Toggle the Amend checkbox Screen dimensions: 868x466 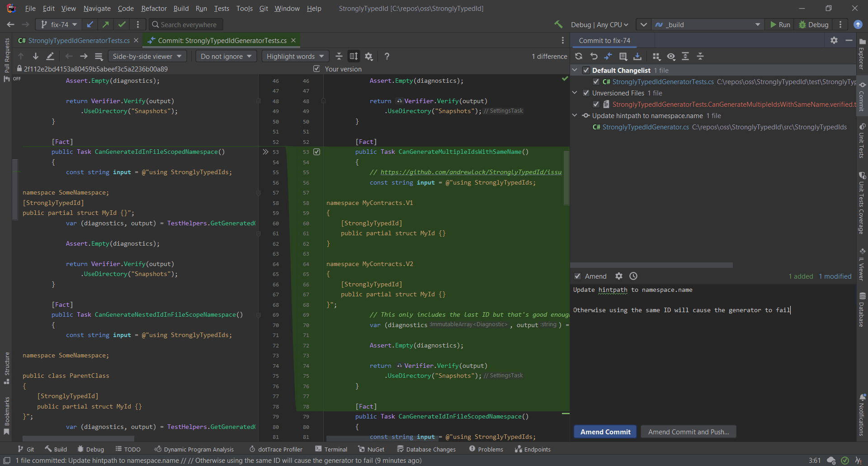pyautogui.click(x=577, y=276)
